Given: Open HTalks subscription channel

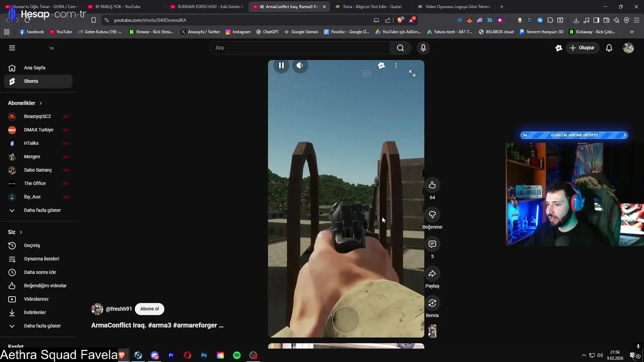Looking at the screenshot, I should click(38, 143).
